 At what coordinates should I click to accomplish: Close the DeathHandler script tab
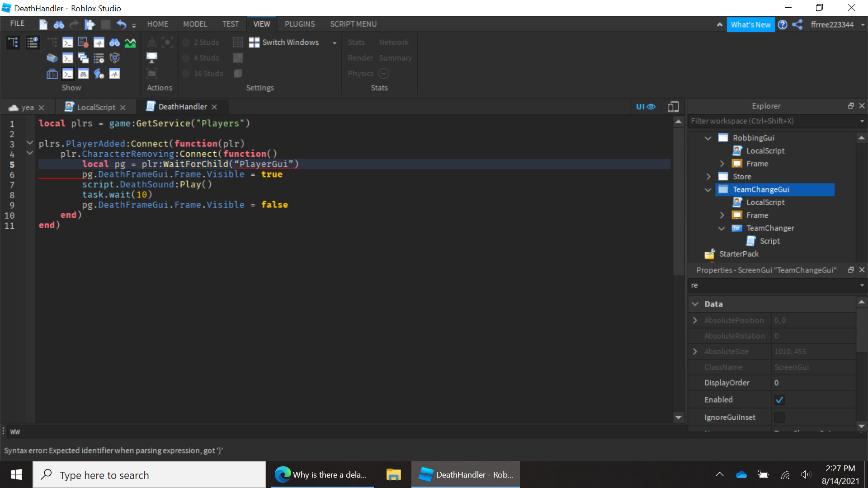point(214,107)
